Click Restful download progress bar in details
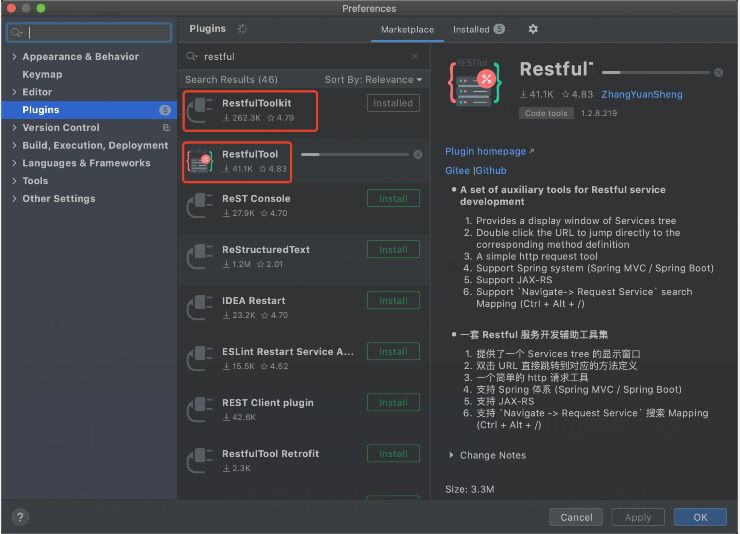The width and height of the screenshot is (740, 534). click(656, 73)
